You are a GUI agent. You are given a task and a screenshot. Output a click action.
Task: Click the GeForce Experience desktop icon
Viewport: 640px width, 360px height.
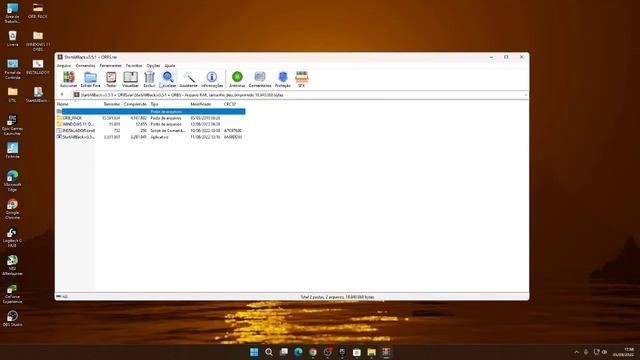pyautogui.click(x=12, y=293)
